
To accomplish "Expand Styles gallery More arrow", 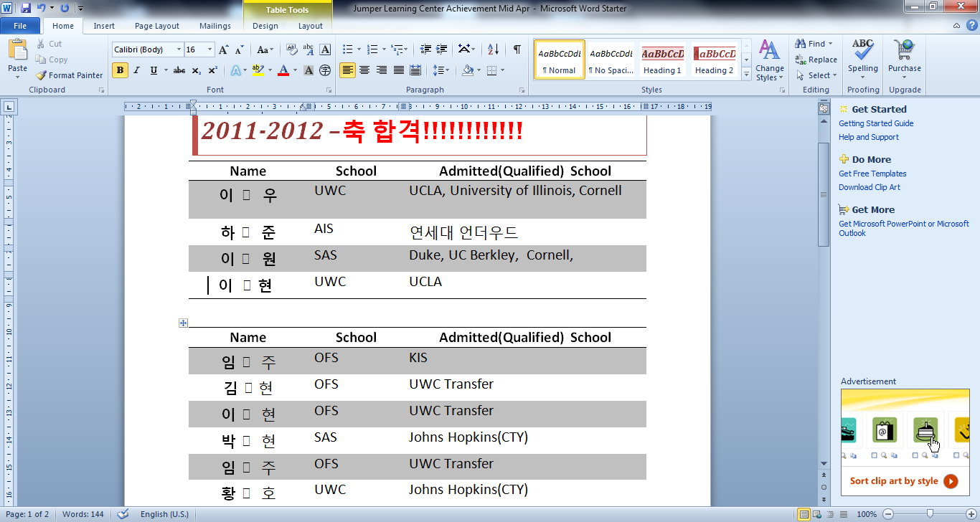I will (x=745, y=73).
